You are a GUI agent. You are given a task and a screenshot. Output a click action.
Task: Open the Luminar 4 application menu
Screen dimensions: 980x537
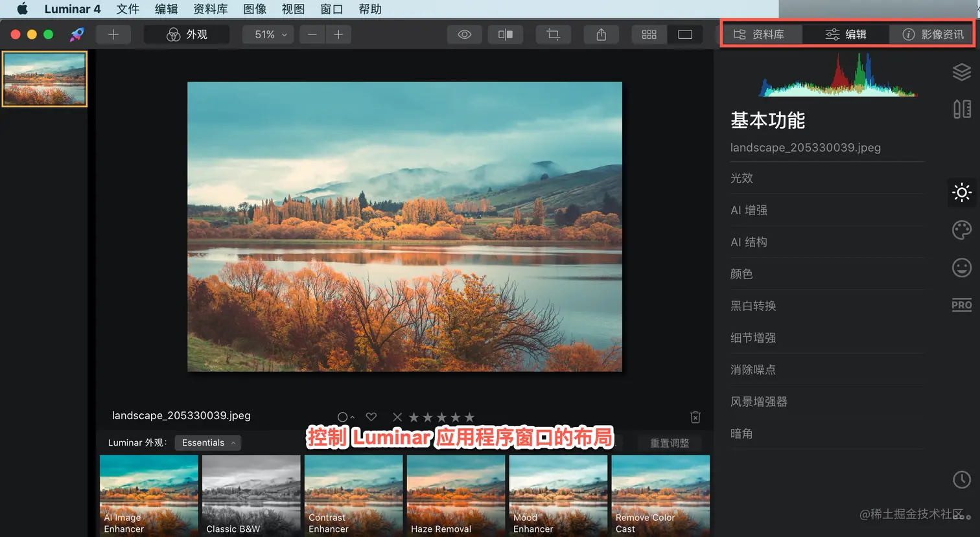coord(73,9)
